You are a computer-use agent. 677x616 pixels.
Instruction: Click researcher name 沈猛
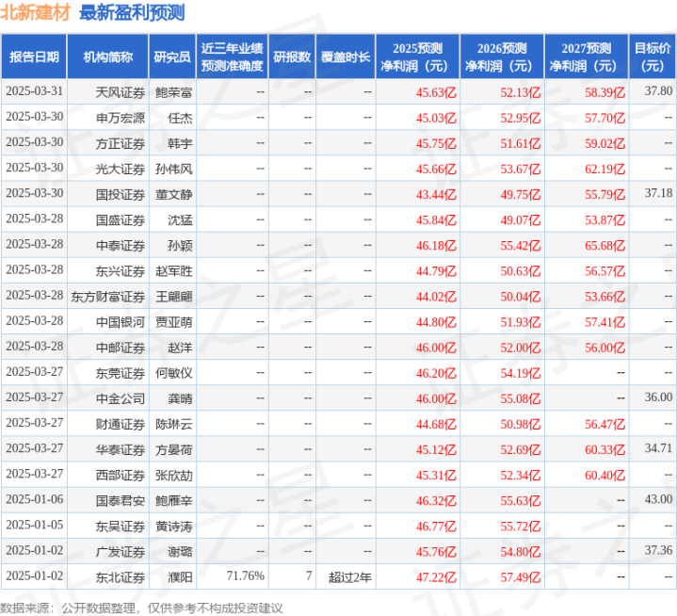point(180,219)
